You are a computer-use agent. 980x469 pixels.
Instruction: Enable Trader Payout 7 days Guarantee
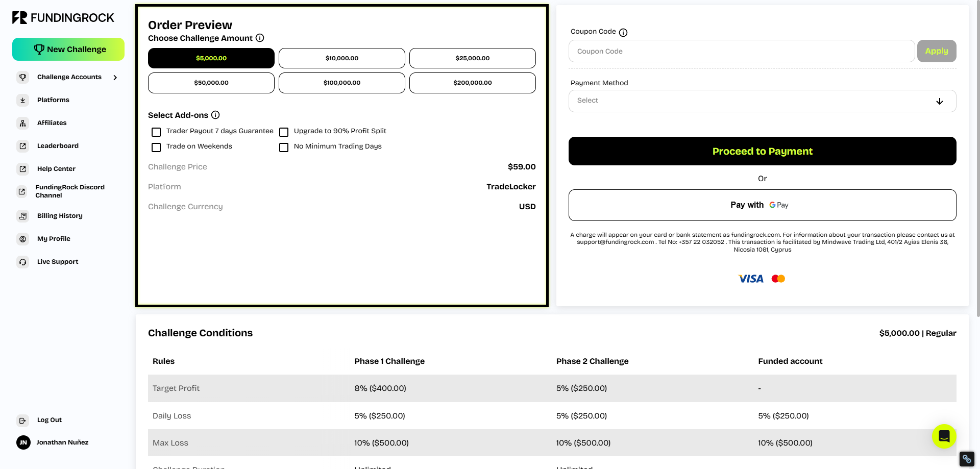(156, 132)
